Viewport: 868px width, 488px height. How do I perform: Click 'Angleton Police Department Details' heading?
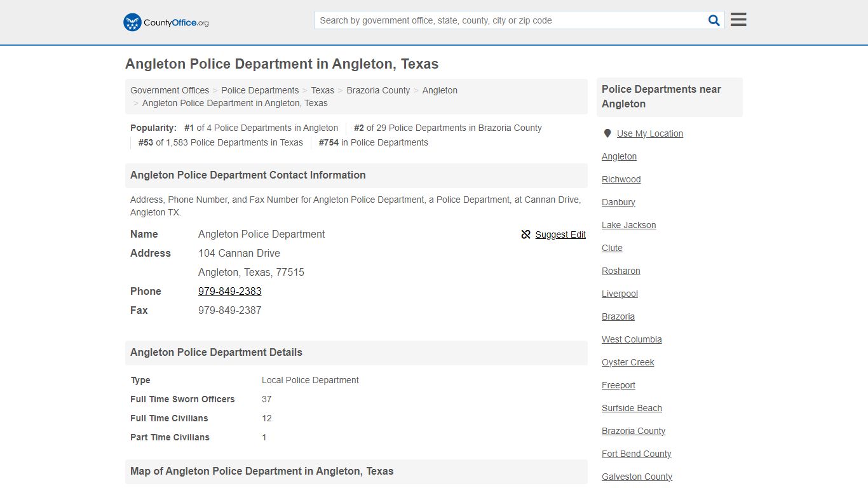point(216,352)
